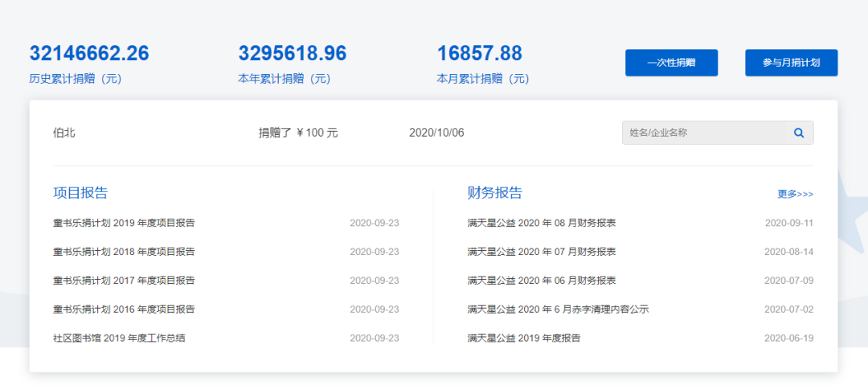
Task: Open 满天星公益 2019 年度报告
Action: [x=524, y=338]
